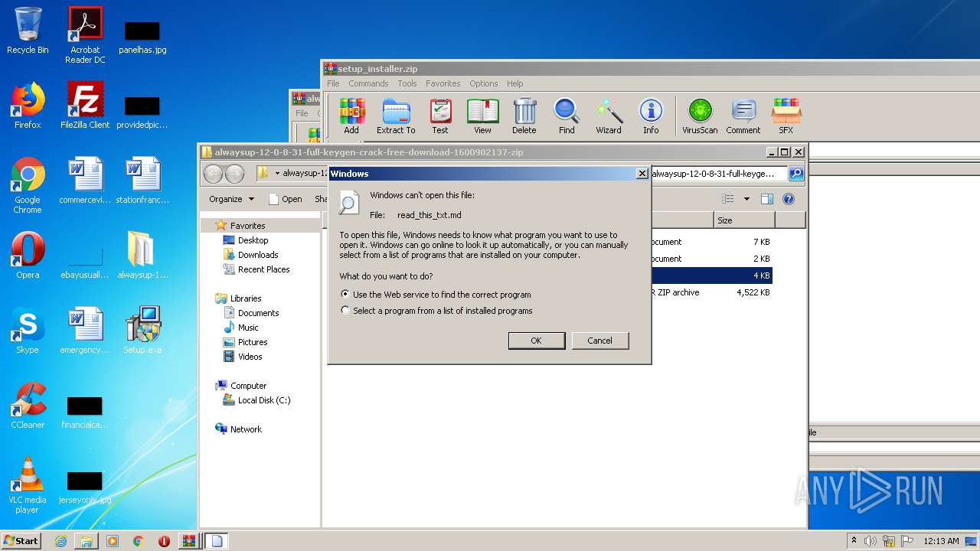The image size is (980, 551).
Task: Run VirusScan from WinRAR toolbar
Action: point(700,116)
